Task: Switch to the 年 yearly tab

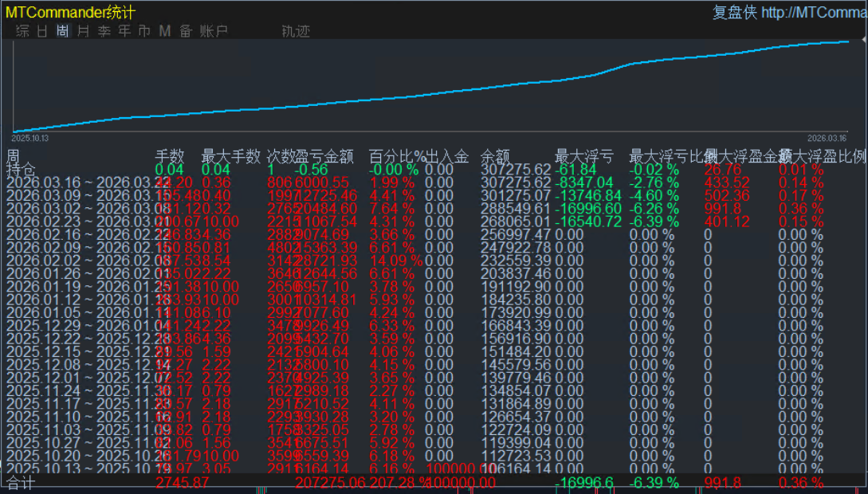Action: 124,31
